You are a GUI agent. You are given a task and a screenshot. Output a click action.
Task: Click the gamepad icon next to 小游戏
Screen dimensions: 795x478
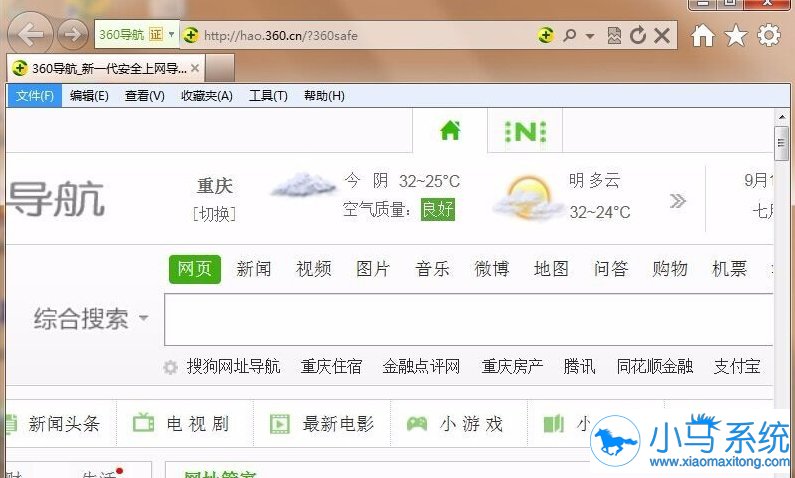417,423
